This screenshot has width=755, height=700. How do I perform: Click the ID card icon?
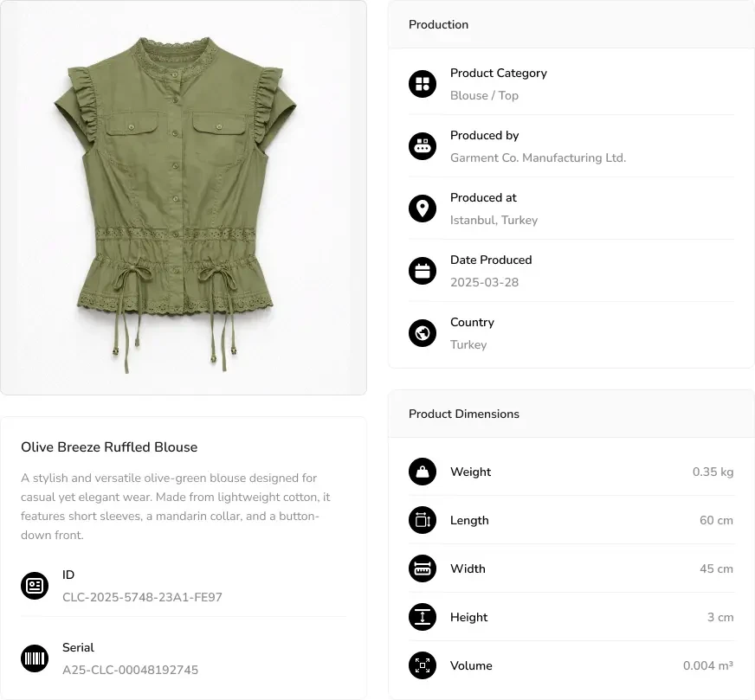(35, 586)
